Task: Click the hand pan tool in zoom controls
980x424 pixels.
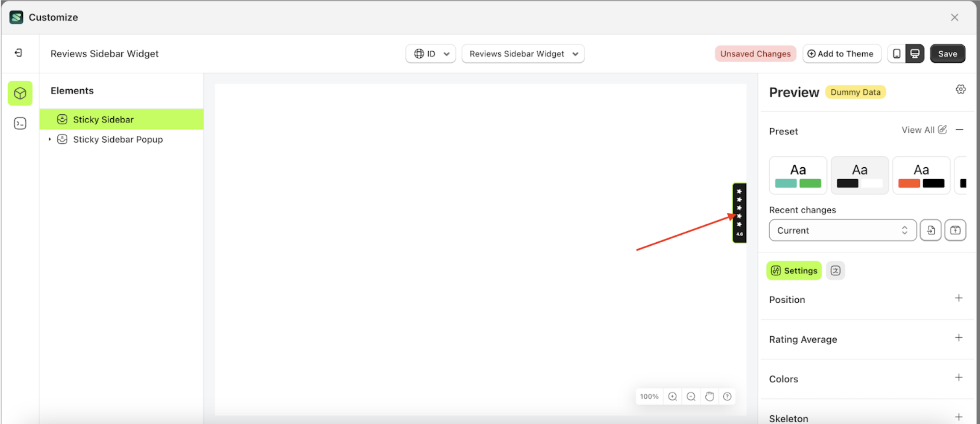Action: point(709,396)
